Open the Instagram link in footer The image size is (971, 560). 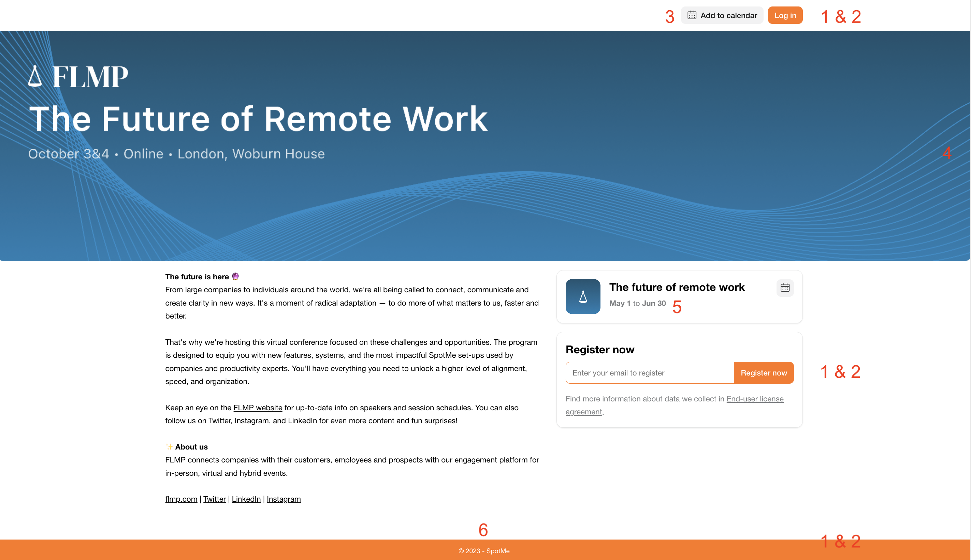pyautogui.click(x=284, y=499)
